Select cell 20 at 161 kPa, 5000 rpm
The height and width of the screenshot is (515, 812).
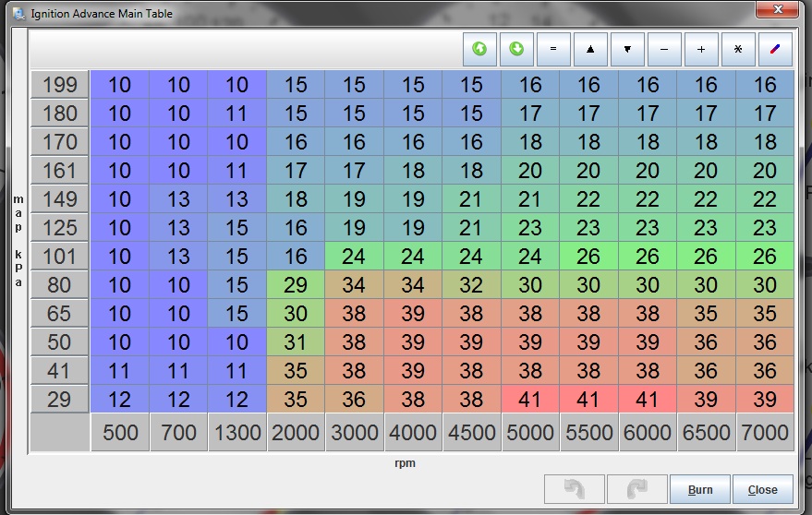[530, 171]
